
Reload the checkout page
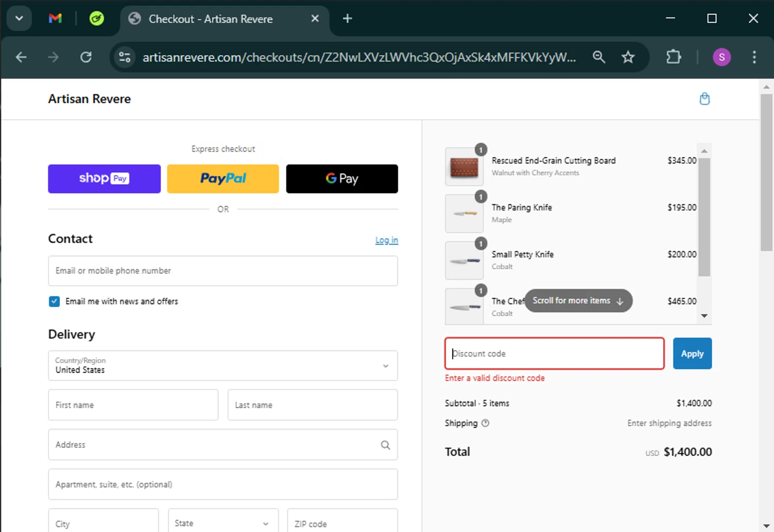coord(86,57)
